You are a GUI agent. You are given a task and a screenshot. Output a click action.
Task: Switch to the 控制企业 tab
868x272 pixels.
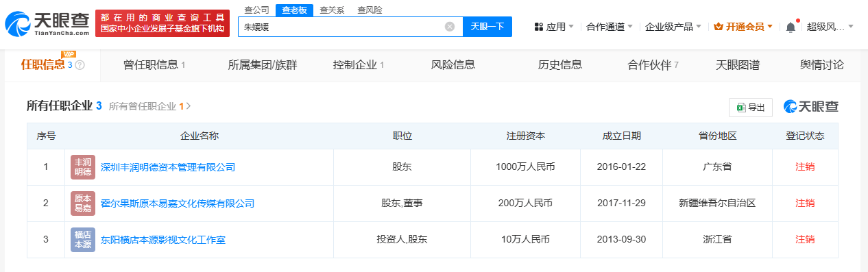click(358, 65)
